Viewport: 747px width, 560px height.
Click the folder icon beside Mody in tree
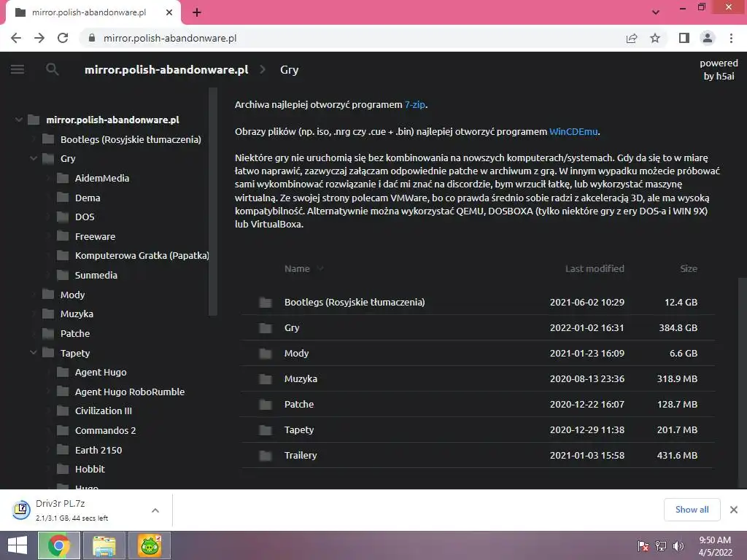pos(48,295)
